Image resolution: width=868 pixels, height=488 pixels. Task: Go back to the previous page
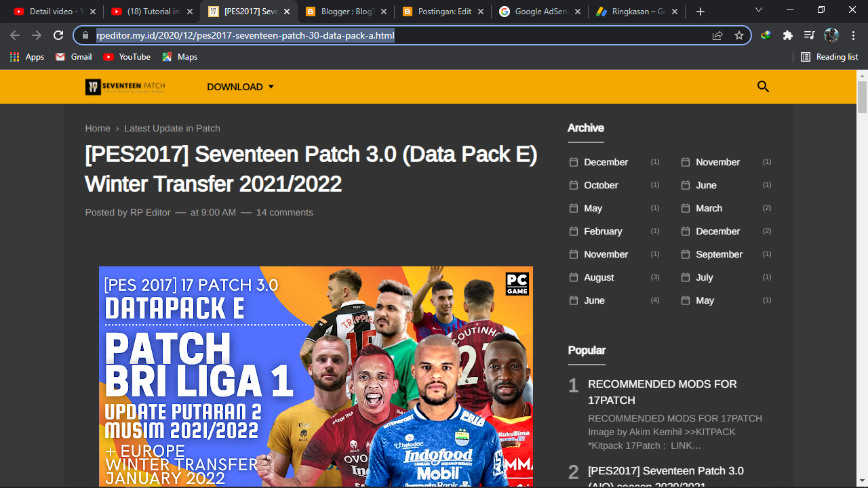tap(15, 35)
